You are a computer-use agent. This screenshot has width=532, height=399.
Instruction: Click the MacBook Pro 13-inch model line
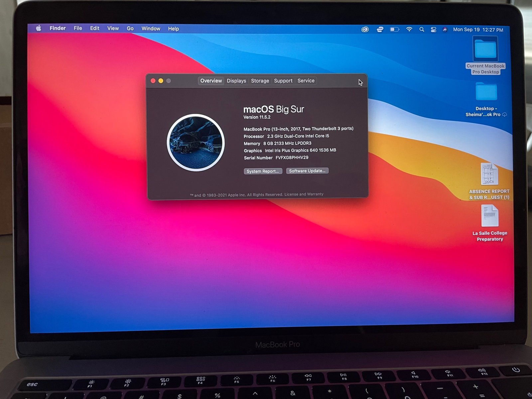point(299,129)
